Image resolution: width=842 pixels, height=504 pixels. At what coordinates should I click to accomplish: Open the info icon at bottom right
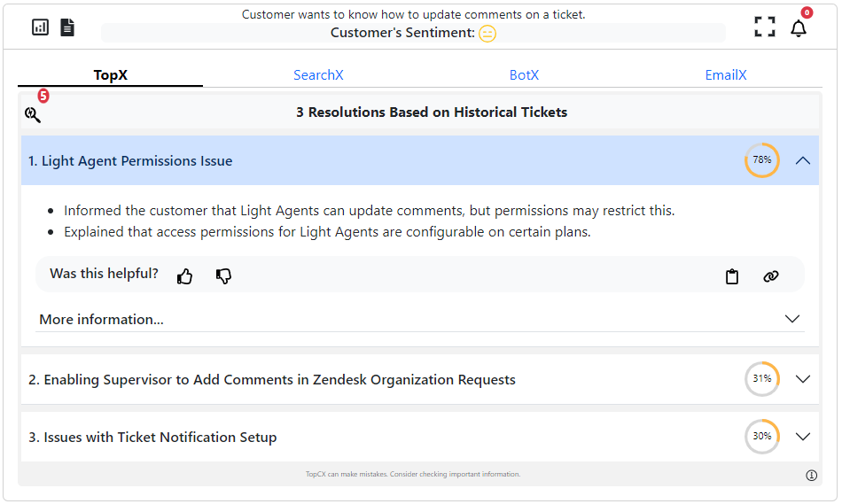pyautogui.click(x=811, y=476)
